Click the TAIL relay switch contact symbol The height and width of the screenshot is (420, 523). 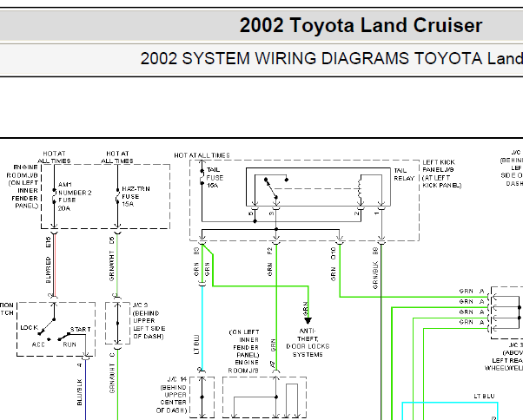[x=275, y=188]
